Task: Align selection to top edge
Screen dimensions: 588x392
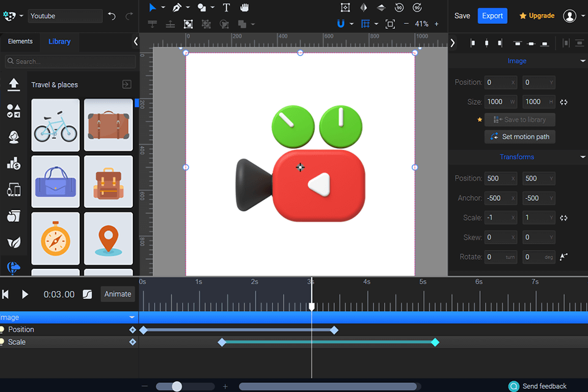Action: pos(518,43)
